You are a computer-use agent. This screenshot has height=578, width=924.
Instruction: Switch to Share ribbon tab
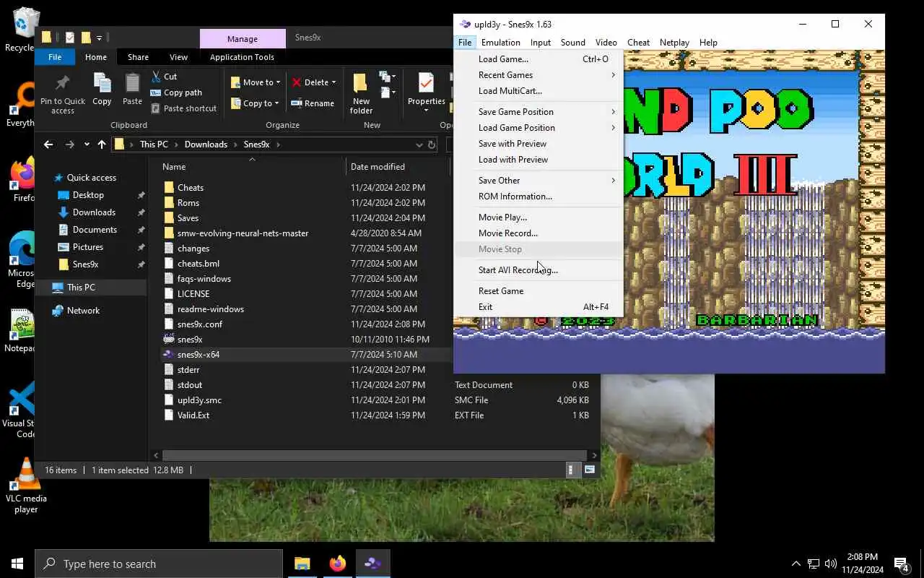click(138, 57)
